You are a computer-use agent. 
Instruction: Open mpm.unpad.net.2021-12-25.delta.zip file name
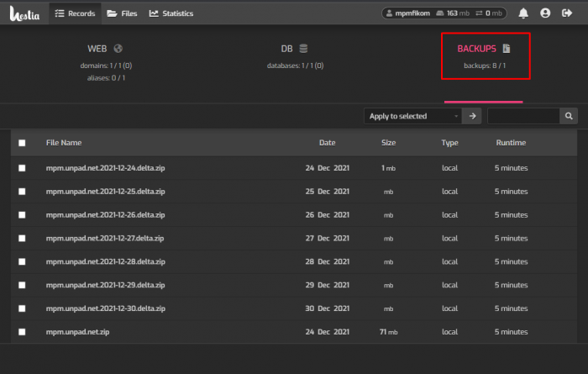(x=105, y=192)
